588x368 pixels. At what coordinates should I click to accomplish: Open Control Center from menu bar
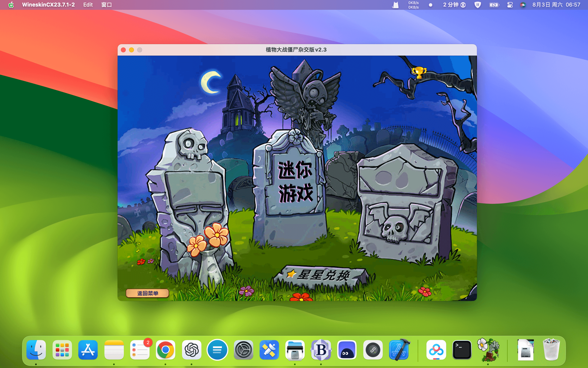(x=510, y=5)
